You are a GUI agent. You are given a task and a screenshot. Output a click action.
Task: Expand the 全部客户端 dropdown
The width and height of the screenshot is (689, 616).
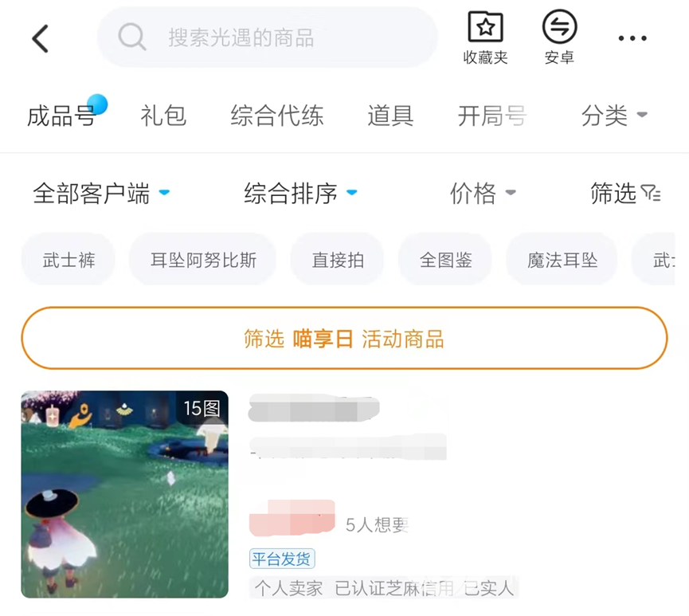pyautogui.click(x=101, y=194)
